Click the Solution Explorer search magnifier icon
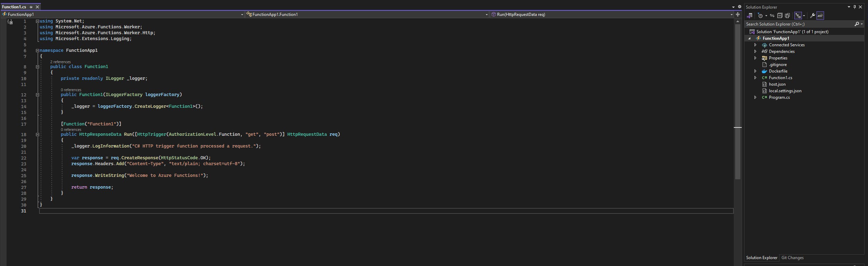 [857, 24]
